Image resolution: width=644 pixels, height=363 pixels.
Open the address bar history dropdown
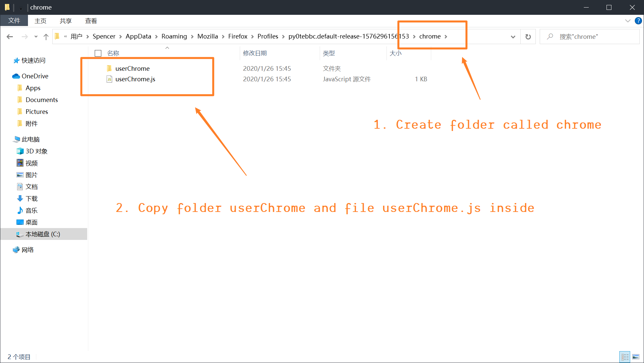click(513, 37)
